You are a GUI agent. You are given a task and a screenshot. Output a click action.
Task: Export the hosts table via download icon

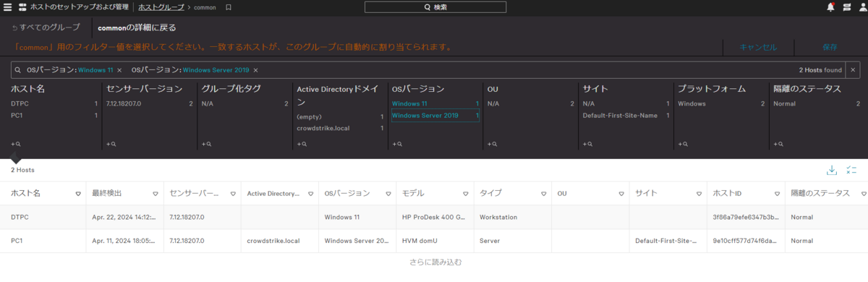(832, 170)
